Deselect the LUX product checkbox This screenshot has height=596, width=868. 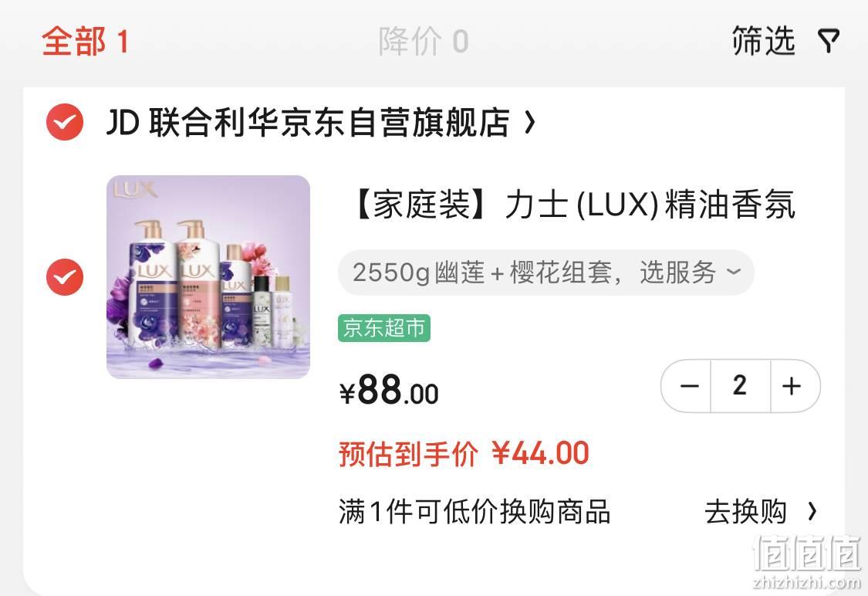(x=65, y=277)
